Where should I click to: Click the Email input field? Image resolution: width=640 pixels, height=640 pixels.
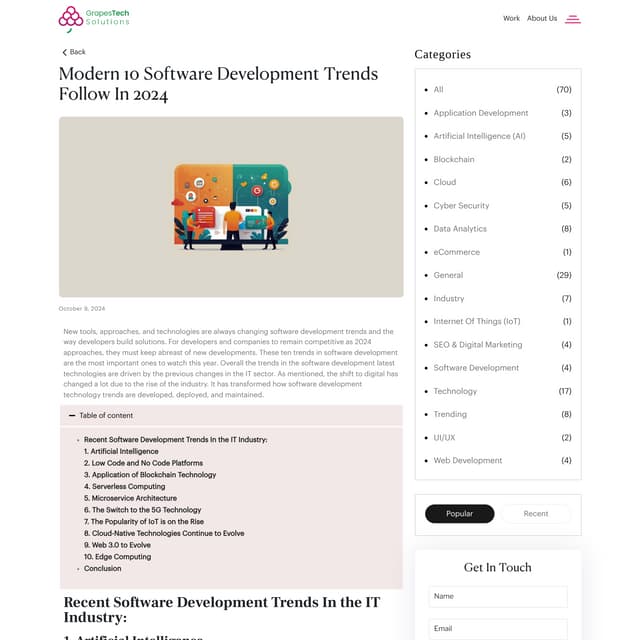[498, 629]
